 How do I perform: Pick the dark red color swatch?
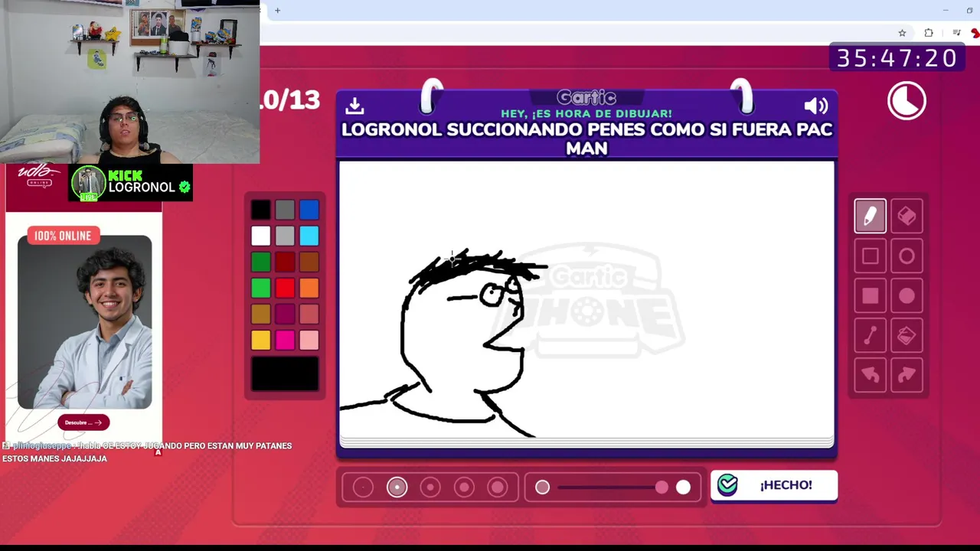285,262
